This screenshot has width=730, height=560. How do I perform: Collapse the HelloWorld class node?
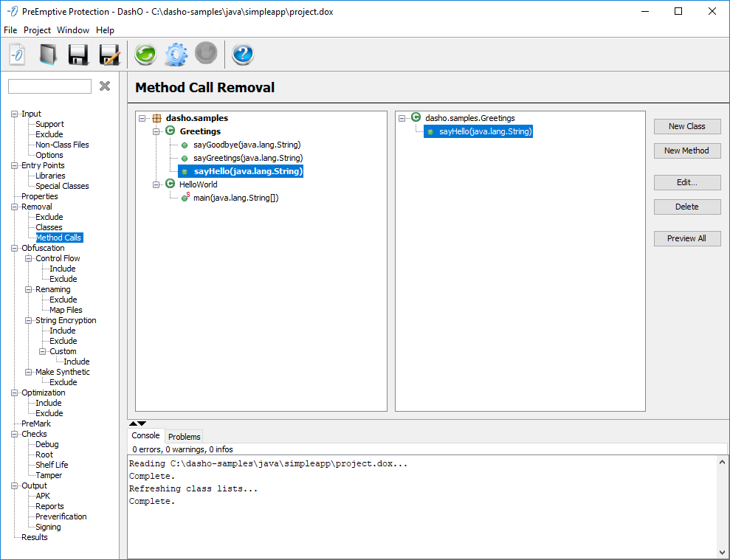156,184
